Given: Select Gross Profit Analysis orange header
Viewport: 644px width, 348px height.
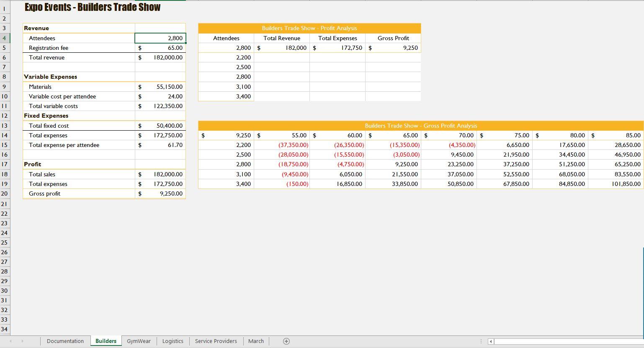Looking at the screenshot, I should [x=421, y=126].
